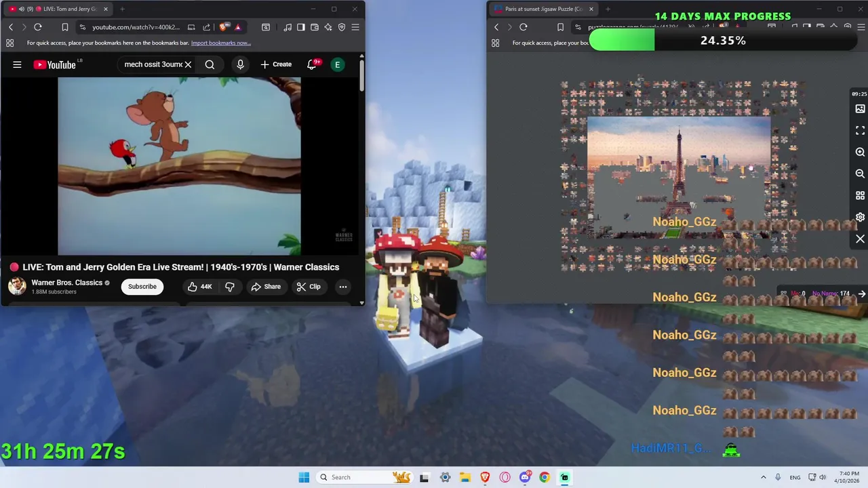This screenshot has width=868, height=488.
Task: Go back in the YouTube browser window
Action: [x=11, y=27]
